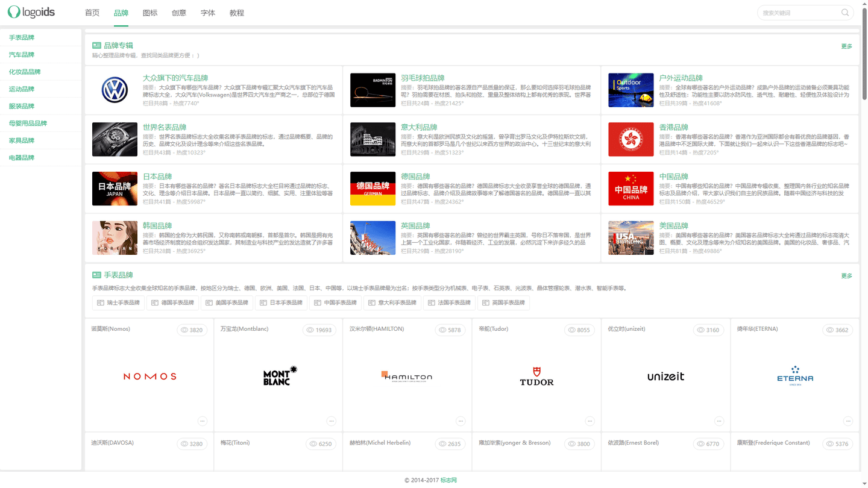Click the 日本手表品牌 filter button
868x488 pixels.
pos(281,303)
